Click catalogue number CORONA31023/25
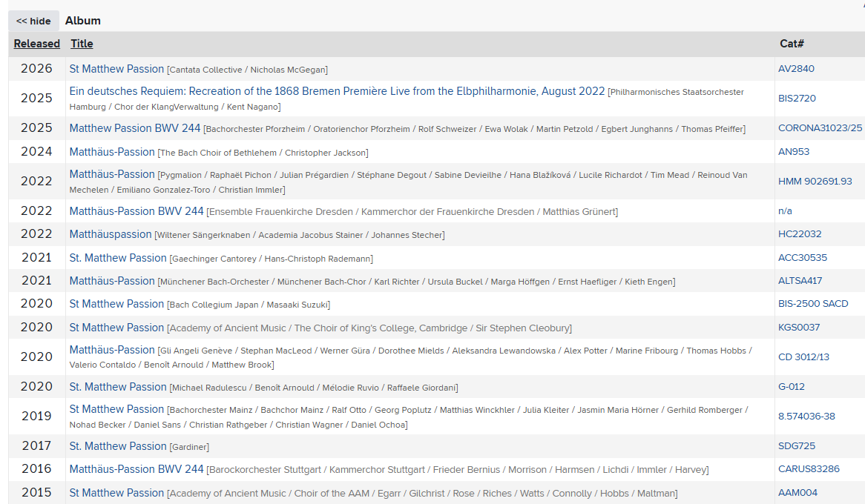 click(x=820, y=128)
